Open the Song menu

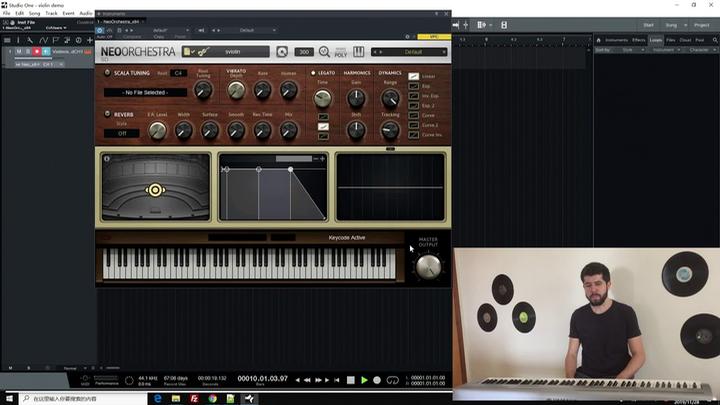pyautogui.click(x=34, y=13)
